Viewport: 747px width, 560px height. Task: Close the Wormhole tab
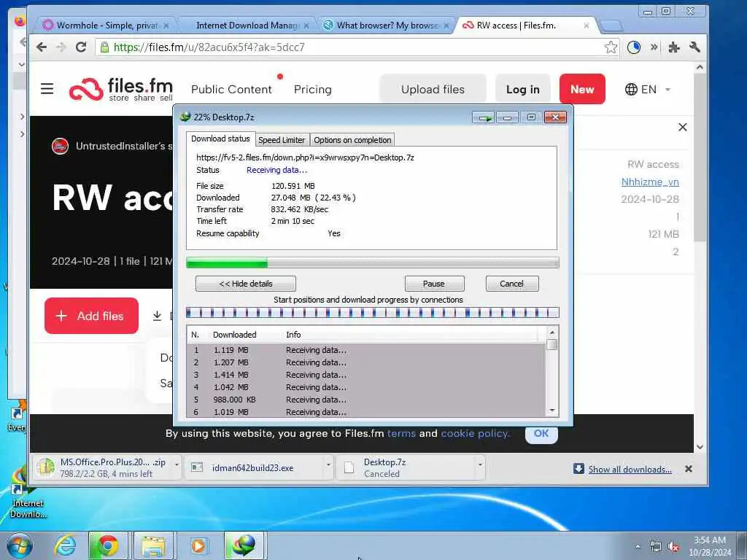pyautogui.click(x=166, y=26)
